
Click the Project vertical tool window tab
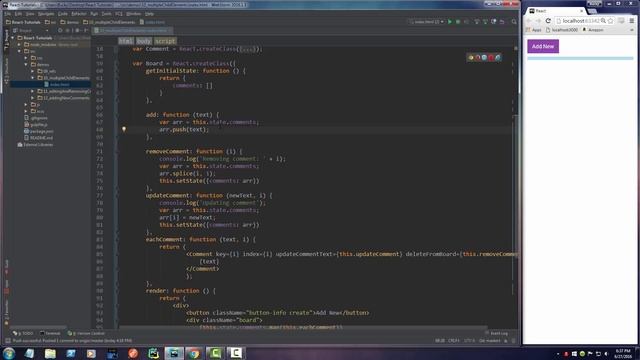point(6,41)
